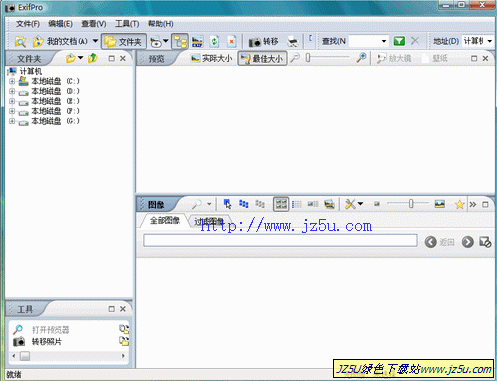Maximize the 预览 preview pane

[474, 58]
